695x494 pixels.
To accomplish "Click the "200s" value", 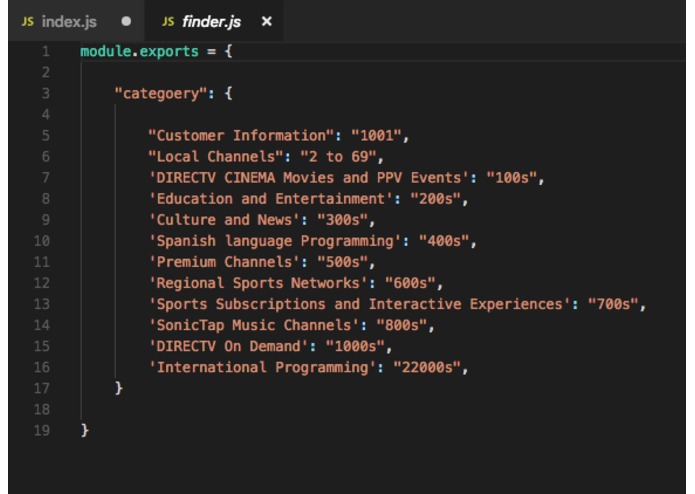I will [x=436, y=199].
